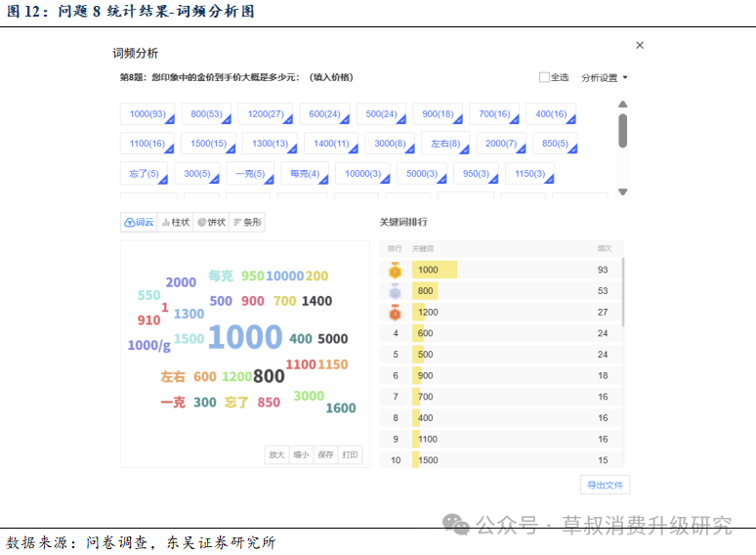Click the 1200 ranking row

coord(501,313)
